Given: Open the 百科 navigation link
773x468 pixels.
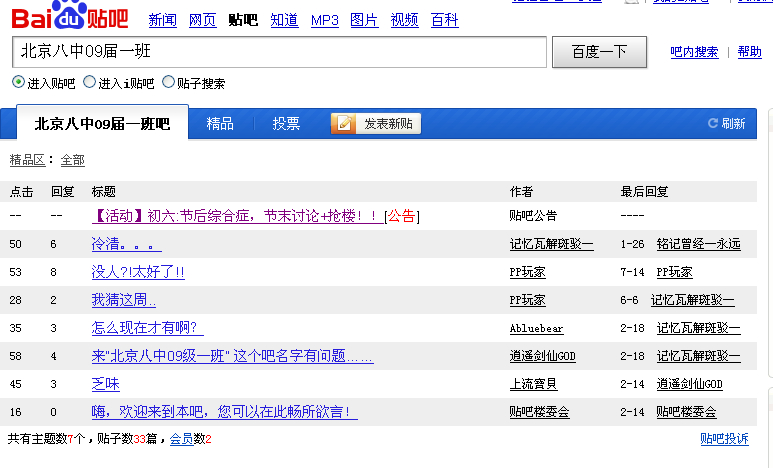Looking at the screenshot, I should [445, 20].
